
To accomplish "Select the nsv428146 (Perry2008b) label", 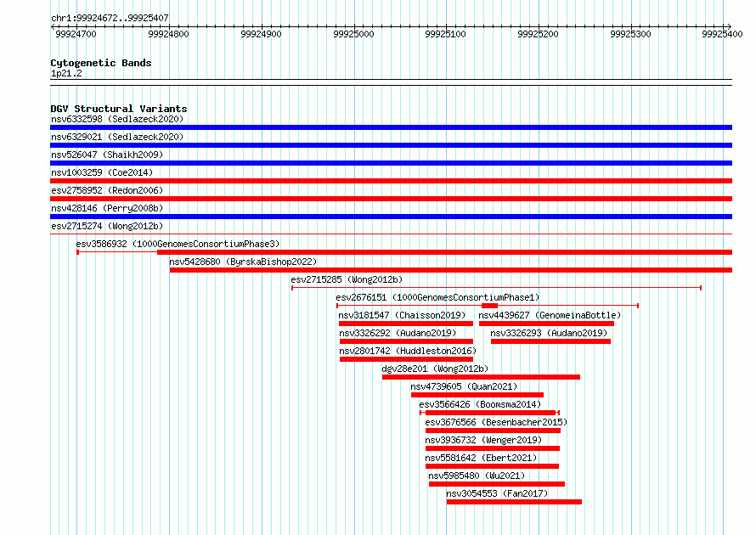I will [107, 208].
